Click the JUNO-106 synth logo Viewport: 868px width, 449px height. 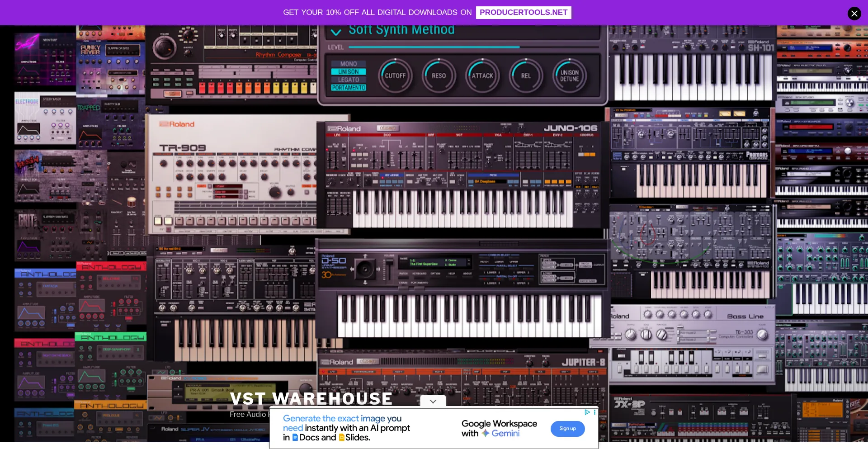pos(570,128)
